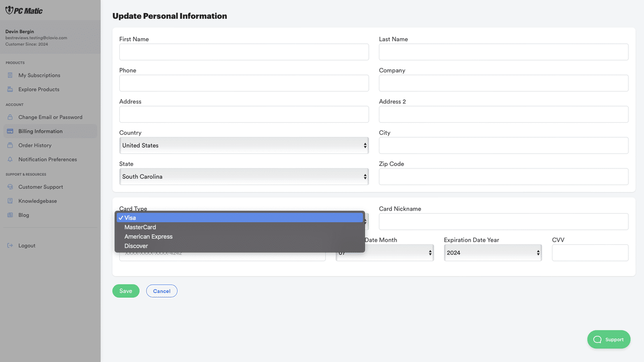Open the State selector showing South Carolina
The height and width of the screenshot is (362, 644).
pyautogui.click(x=244, y=176)
